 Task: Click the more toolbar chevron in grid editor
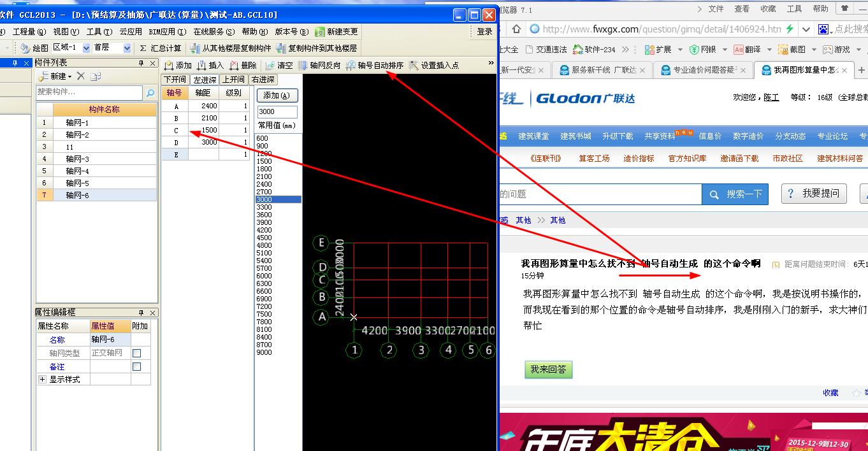pyautogui.click(x=491, y=63)
